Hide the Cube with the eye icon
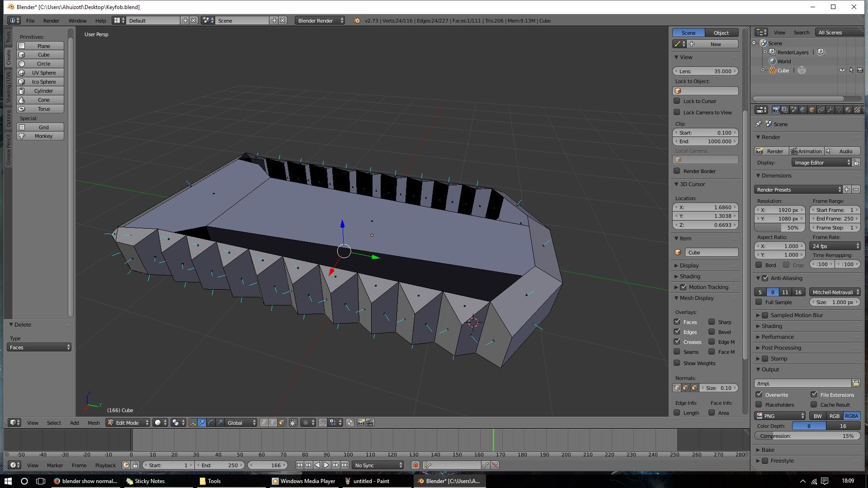Screen dimensions: 868x488 click(842, 70)
